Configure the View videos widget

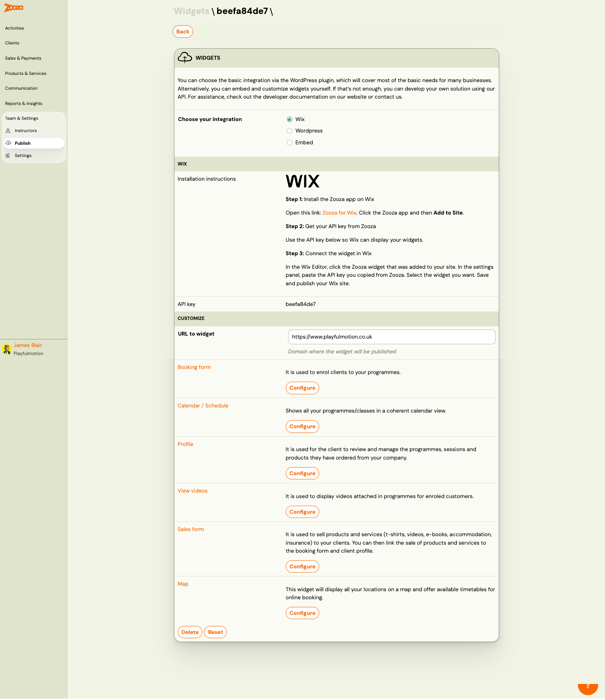[x=302, y=512]
